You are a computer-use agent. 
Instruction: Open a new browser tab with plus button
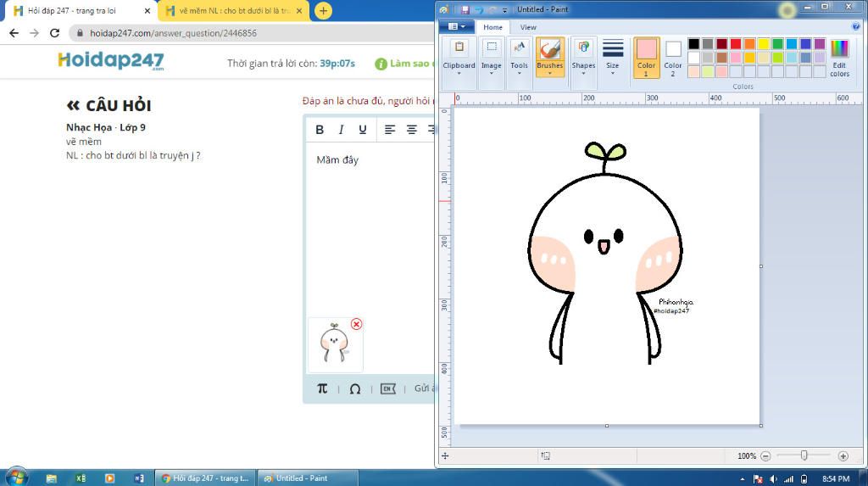[x=323, y=10]
